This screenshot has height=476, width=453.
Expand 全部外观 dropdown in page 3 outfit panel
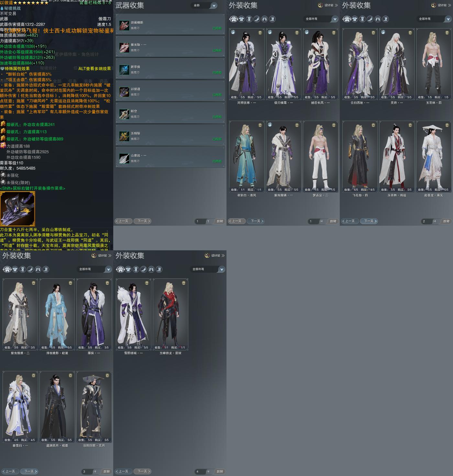(94, 269)
